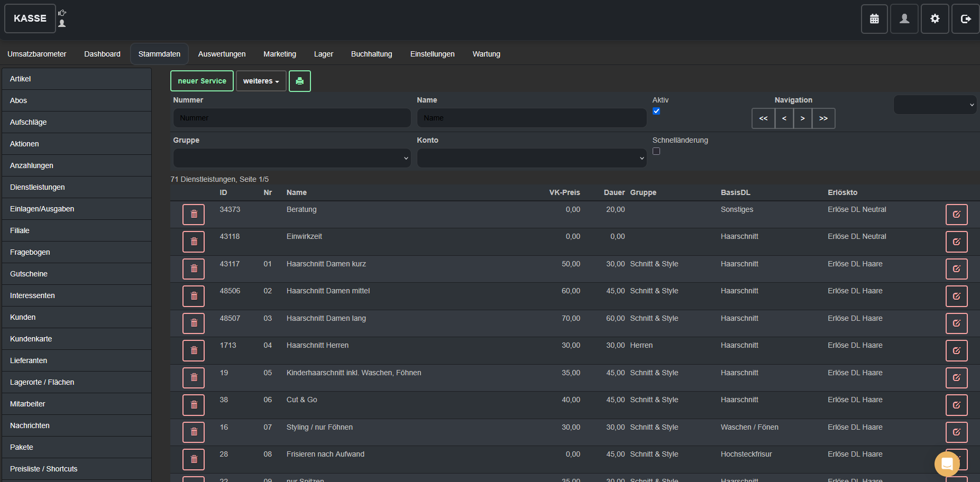Enable the Schnelländerung checkbox

tap(656, 152)
